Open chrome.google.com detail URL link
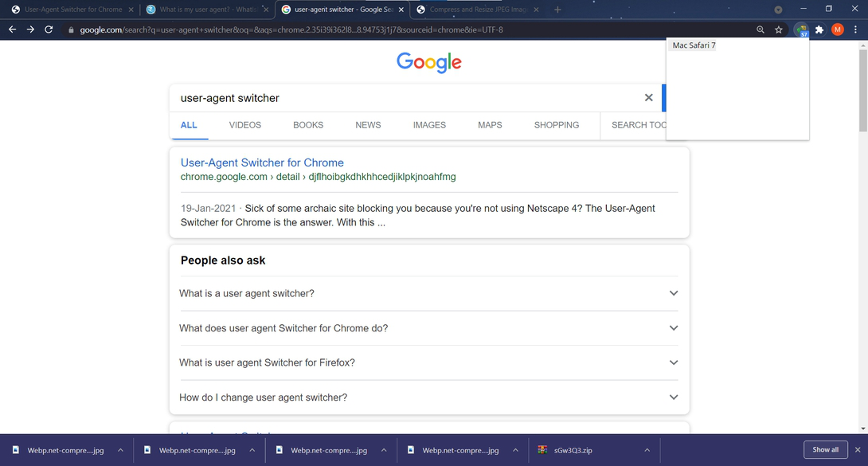868x466 pixels. (319, 177)
